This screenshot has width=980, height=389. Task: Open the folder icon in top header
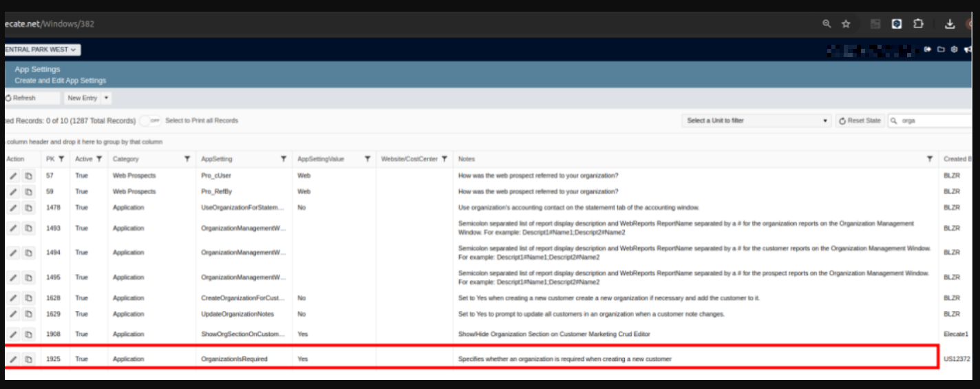[941, 50]
